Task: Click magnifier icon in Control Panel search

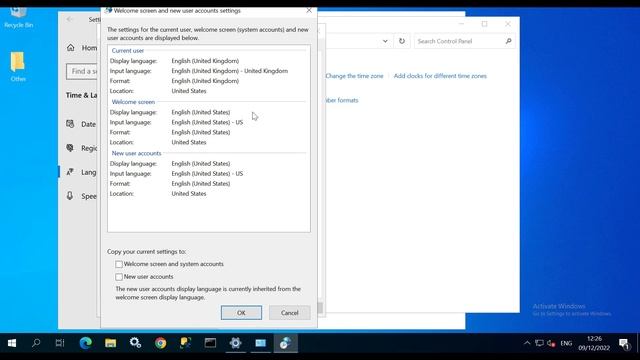Action: (509, 41)
